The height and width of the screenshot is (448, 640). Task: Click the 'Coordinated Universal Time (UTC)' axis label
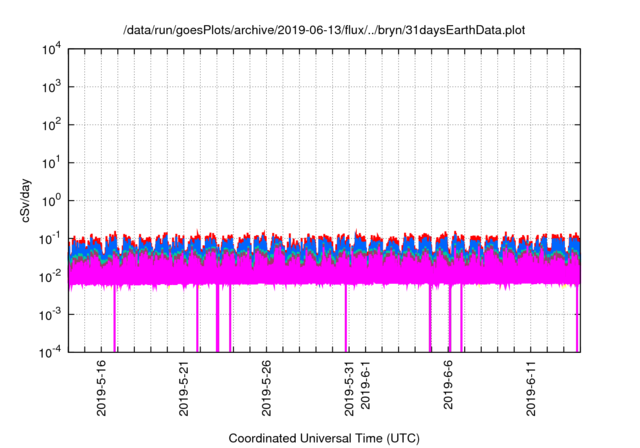click(324, 438)
